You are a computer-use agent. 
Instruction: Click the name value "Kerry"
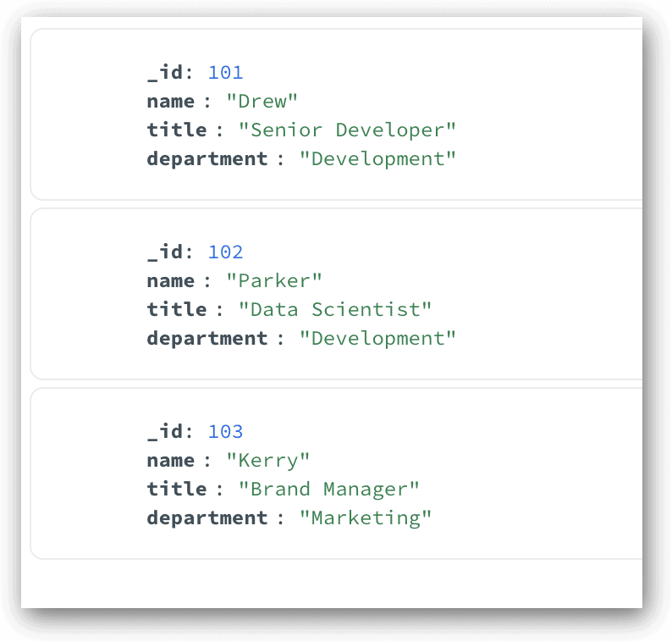(267, 461)
